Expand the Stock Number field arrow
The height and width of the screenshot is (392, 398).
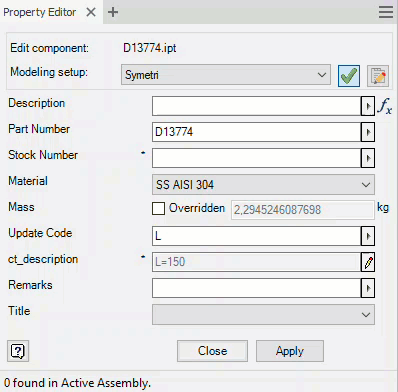click(368, 158)
